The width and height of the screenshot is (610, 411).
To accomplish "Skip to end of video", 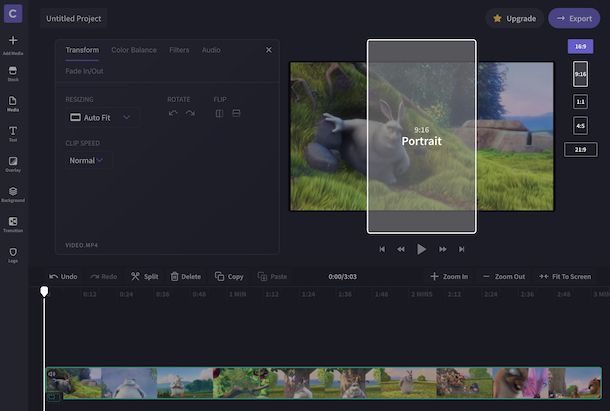I will click(461, 249).
